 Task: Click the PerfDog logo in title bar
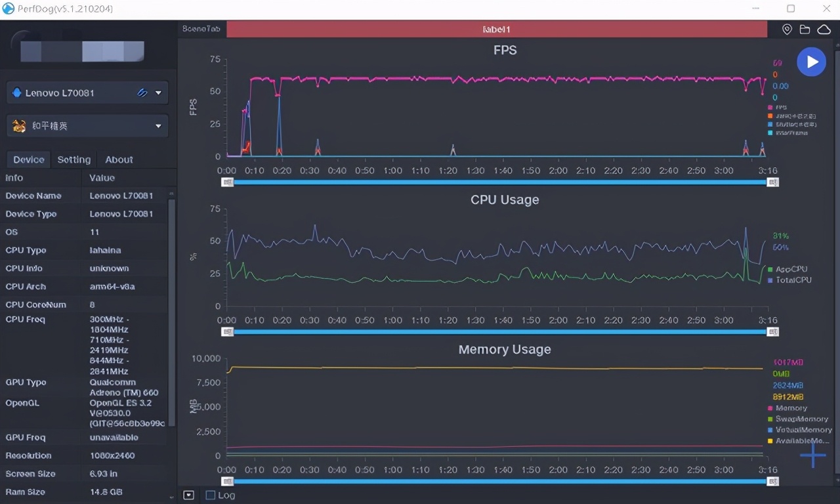tap(9, 9)
